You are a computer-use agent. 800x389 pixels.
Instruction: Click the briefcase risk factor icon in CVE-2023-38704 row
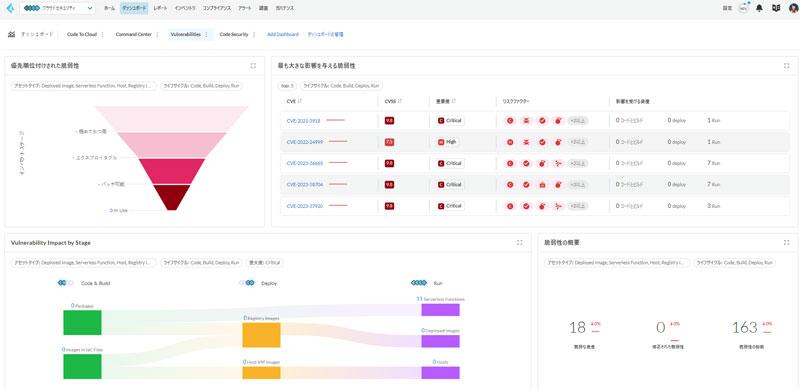tap(542, 184)
